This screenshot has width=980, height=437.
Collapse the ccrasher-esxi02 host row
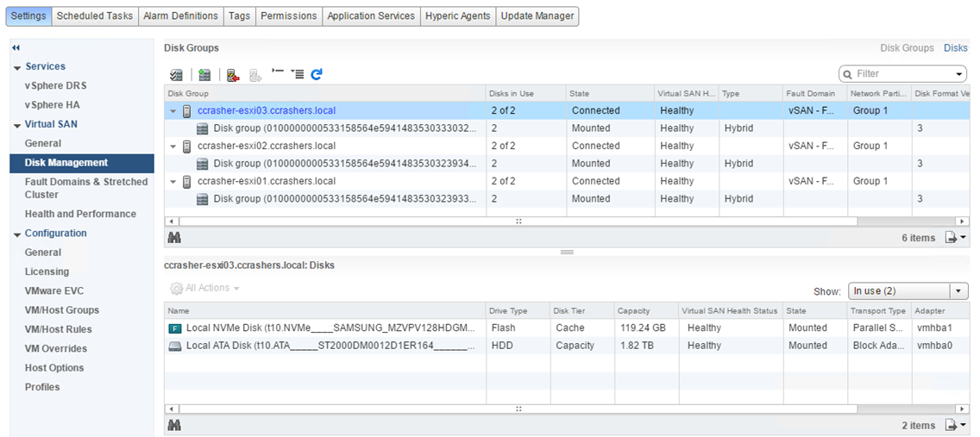[x=173, y=146]
